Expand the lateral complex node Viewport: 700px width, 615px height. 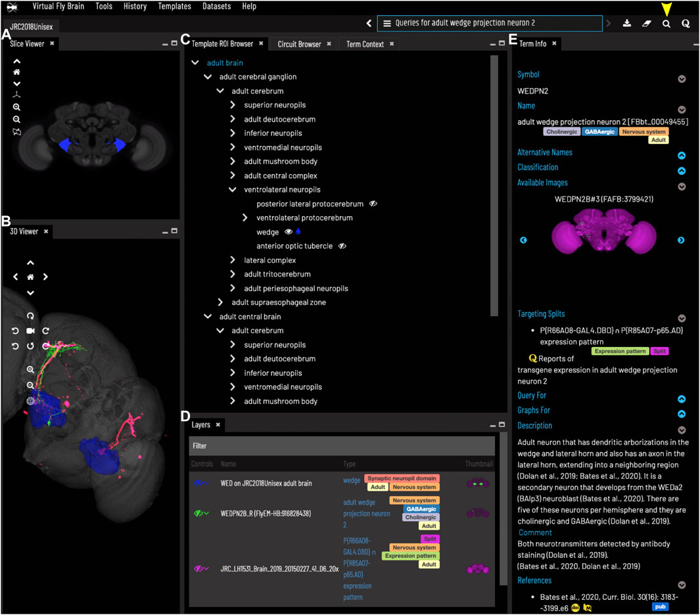(232, 260)
